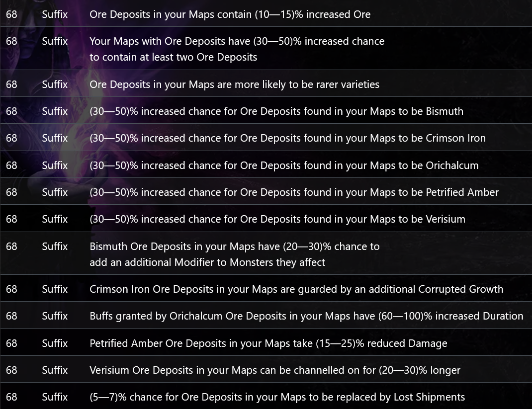
Task: Click Petrified Amber take reduced Damage modifier
Action: (268, 343)
